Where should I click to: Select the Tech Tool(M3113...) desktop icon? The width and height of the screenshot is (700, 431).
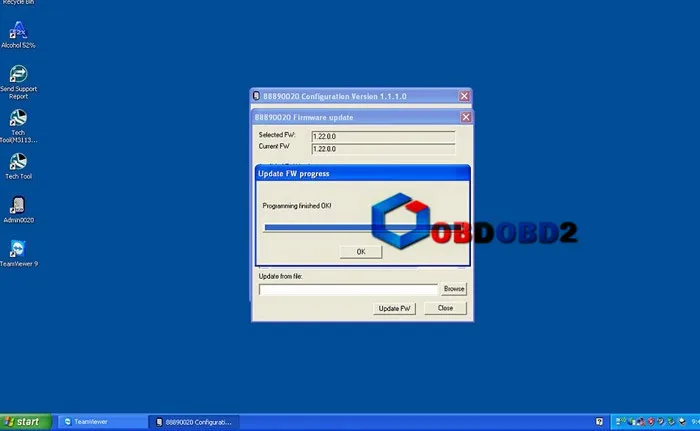coord(18,126)
